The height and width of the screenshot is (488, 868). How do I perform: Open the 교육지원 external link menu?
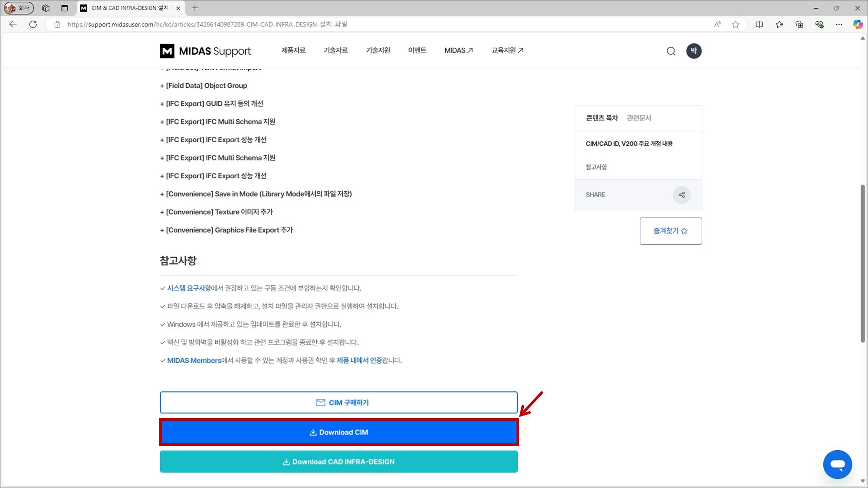coord(507,50)
